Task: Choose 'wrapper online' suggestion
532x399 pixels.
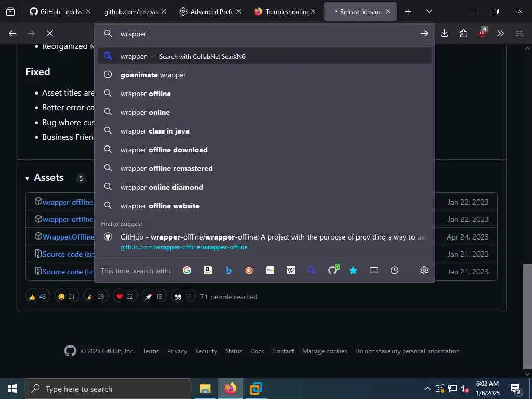Action: (264, 112)
